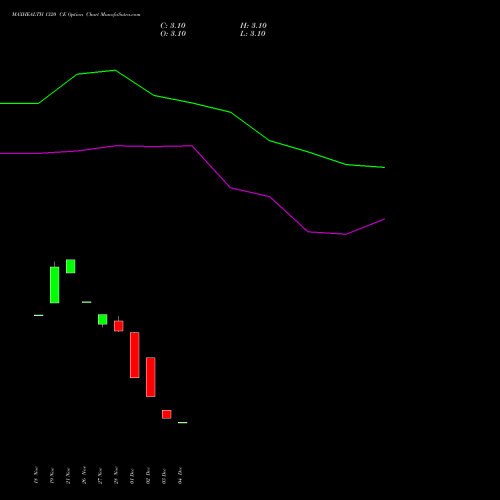The width and height of the screenshot is (500, 500).
Task: Click the "28 Nov" date axis label
Action: coord(116,476)
